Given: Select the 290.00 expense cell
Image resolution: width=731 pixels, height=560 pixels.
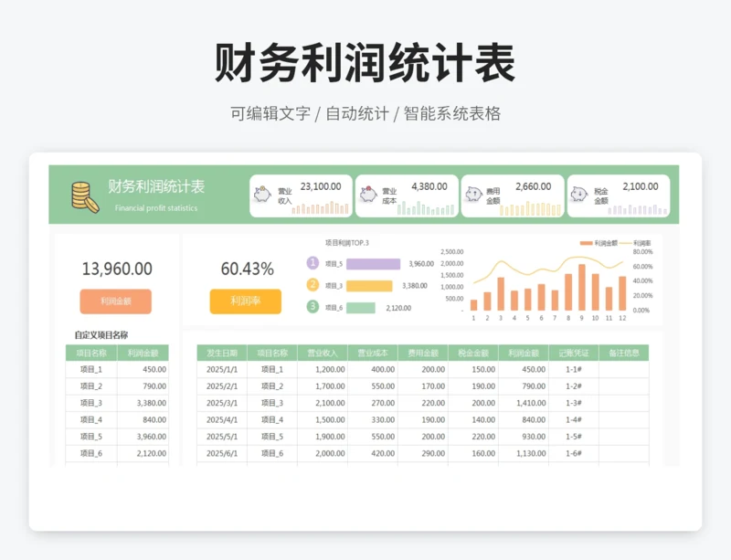Looking at the screenshot, I should [x=423, y=453].
